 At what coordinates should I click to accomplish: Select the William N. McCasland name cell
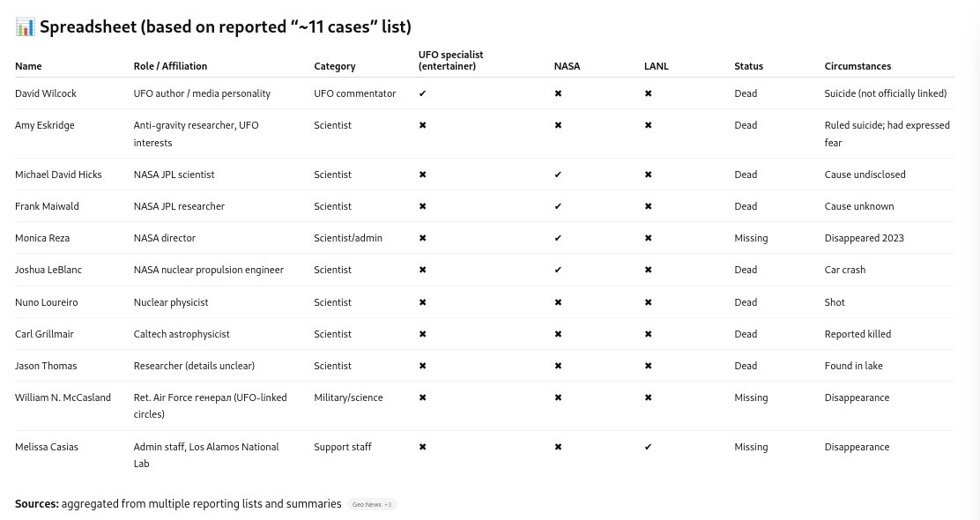tap(63, 397)
